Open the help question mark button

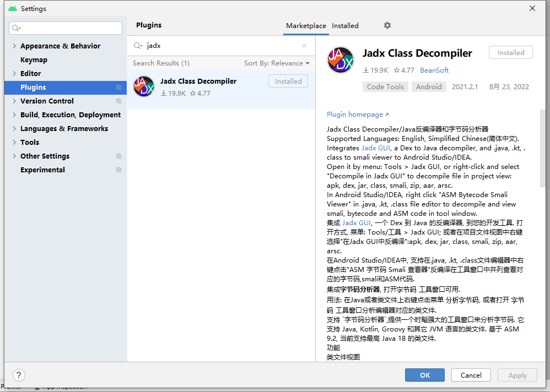19,375
